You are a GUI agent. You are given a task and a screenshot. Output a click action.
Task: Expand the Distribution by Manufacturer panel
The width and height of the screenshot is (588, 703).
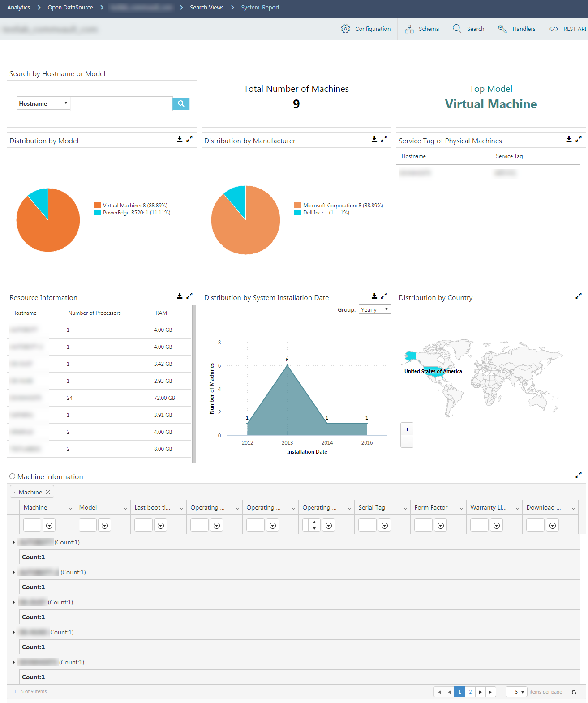point(384,139)
